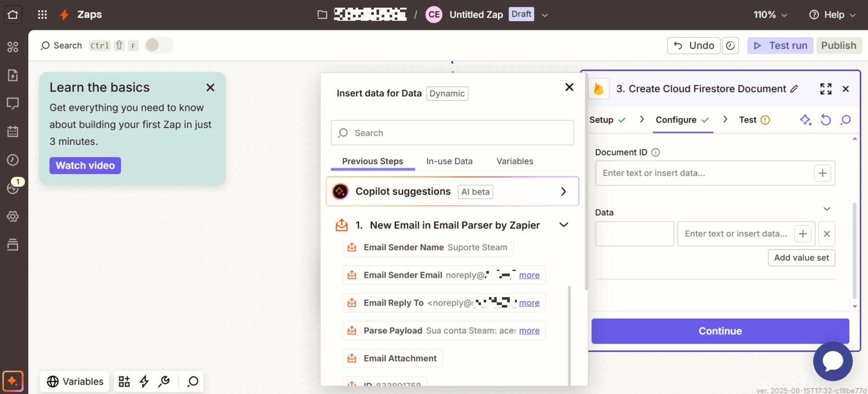Image resolution: width=868 pixels, height=394 pixels.
Task: Insert the Email Attachment field
Action: tap(393, 358)
